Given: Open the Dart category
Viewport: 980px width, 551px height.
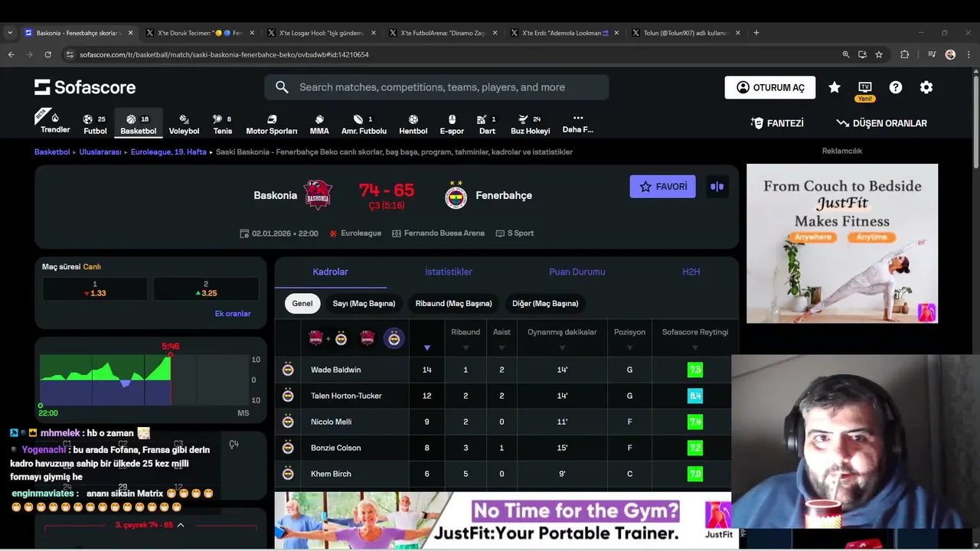Looking at the screenshot, I should point(487,124).
